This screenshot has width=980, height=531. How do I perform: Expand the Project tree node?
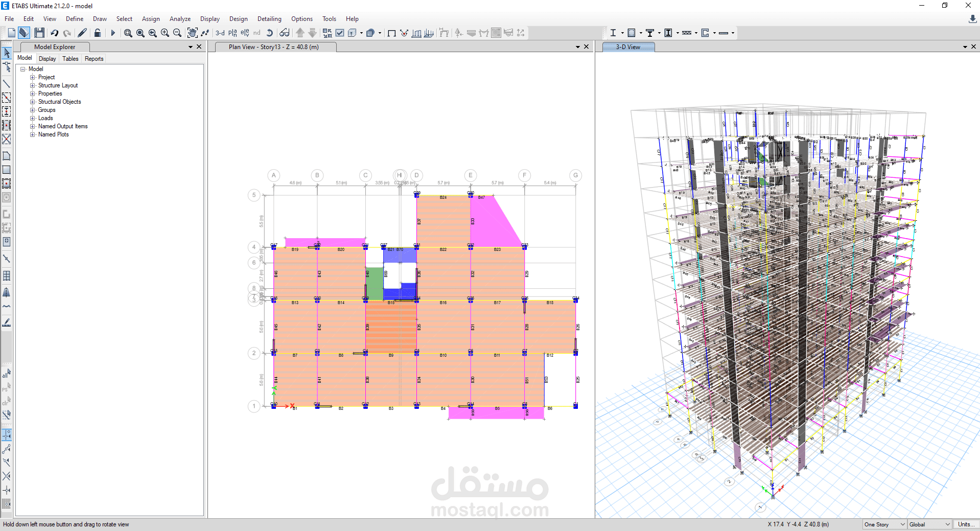click(33, 77)
